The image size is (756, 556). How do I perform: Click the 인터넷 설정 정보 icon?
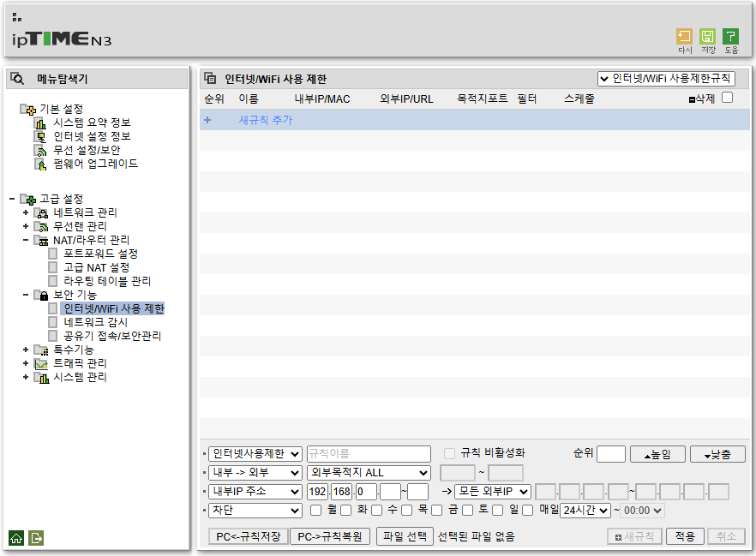(40, 137)
